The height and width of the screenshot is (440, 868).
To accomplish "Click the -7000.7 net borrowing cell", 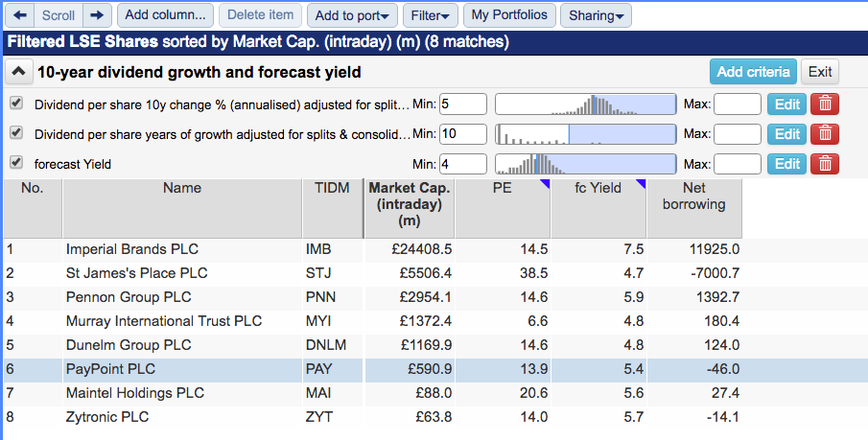I will tap(694, 273).
